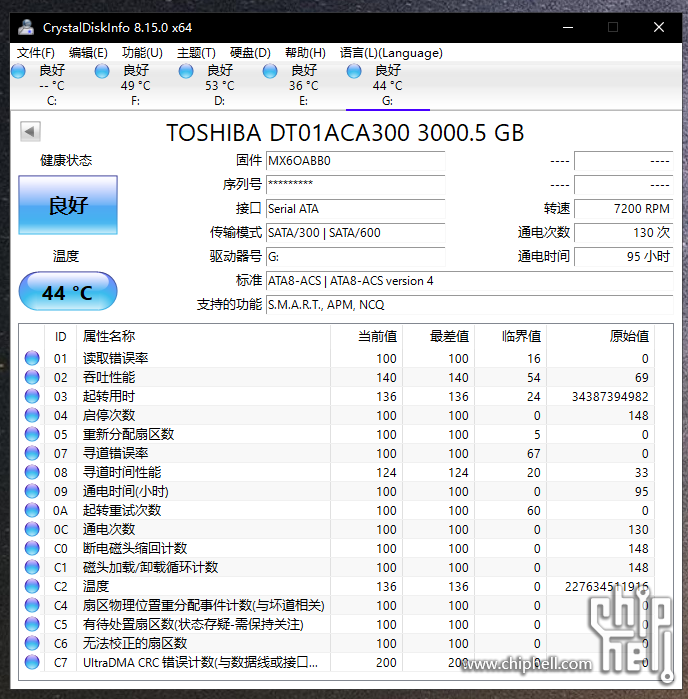Select the 重新分配扇区数 row

click(x=337, y=434)
